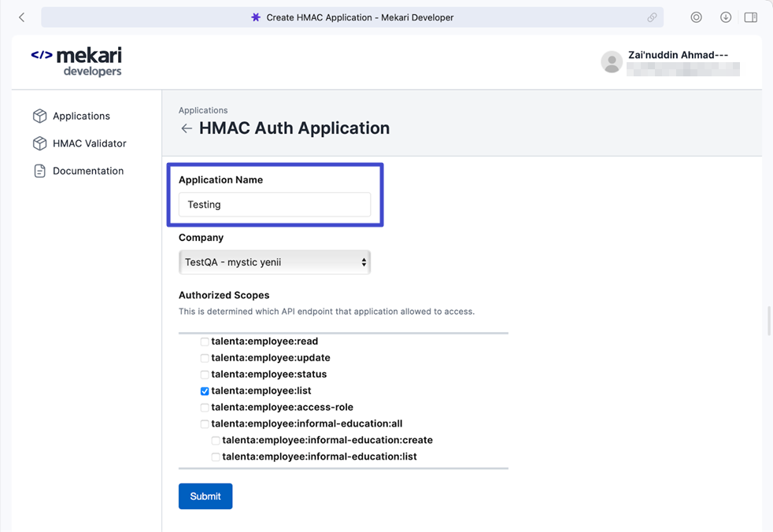Click the Submit button
Image resolution: width=773 pixels, height=532 pixels.
(x=205, y=496)
